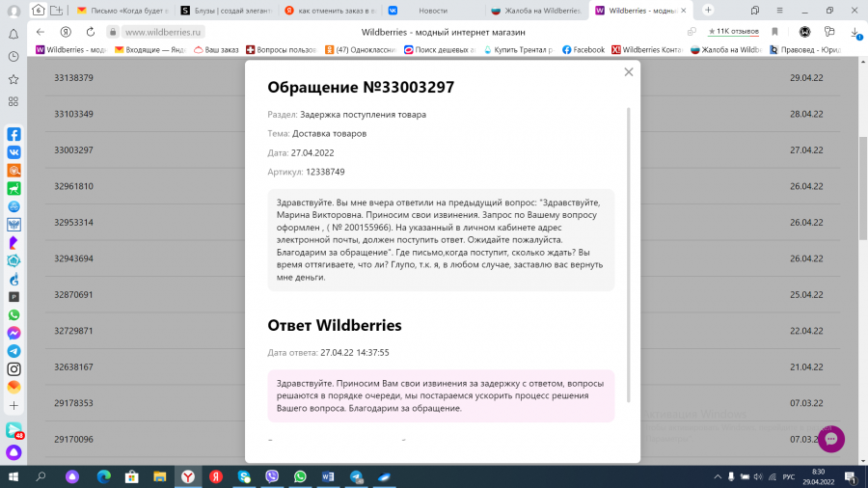Reload the Wildberries page
Screen dimensions: 868x488
91,32
